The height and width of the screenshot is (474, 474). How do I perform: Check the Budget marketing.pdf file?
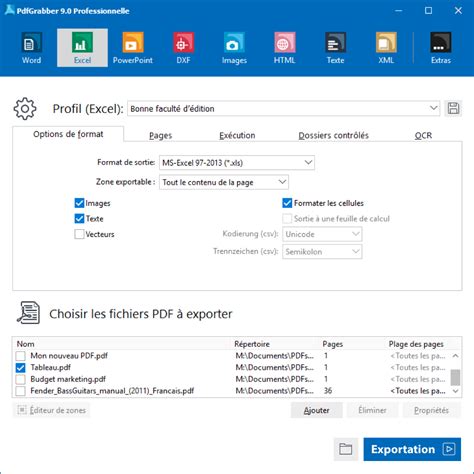pyautogui.click(x=20, y=379)
